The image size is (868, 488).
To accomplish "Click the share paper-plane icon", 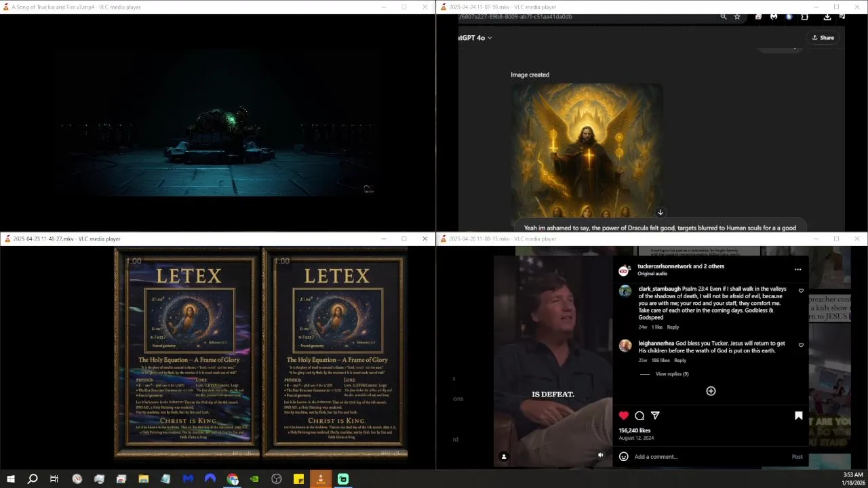I will [x=655, y=415].
